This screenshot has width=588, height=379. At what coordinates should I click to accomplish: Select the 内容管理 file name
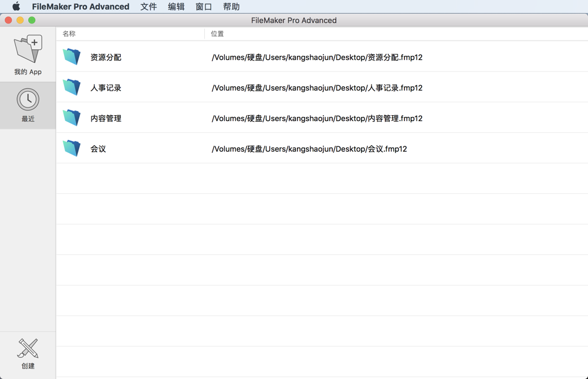tap(106, 118)
